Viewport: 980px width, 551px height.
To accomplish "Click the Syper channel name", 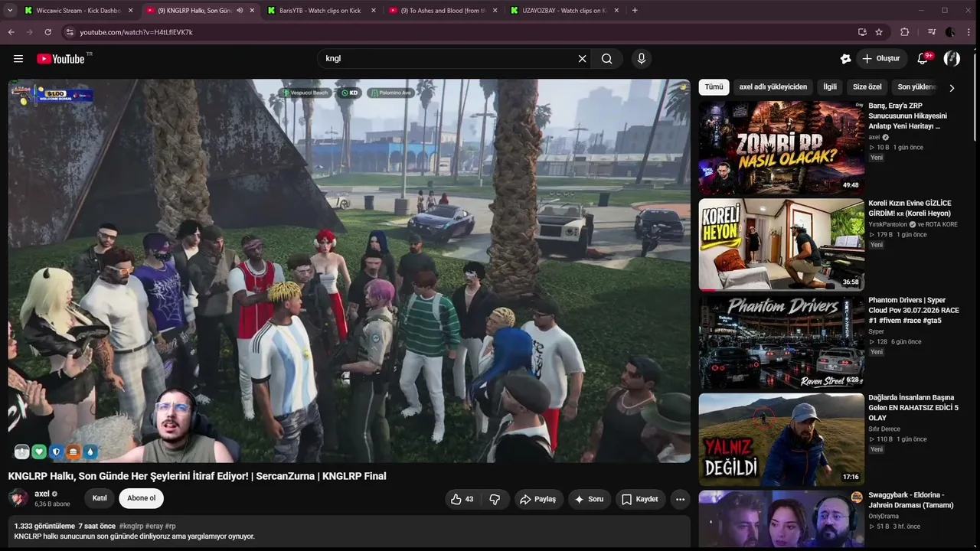I will (x=877, y=331).
